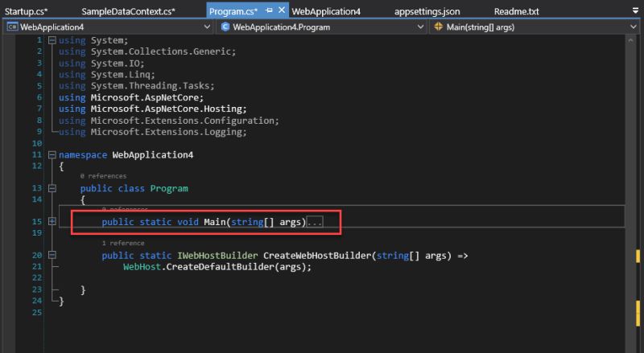
Task: Click the 0 references lens above Program class
Action: pos(104,176)
